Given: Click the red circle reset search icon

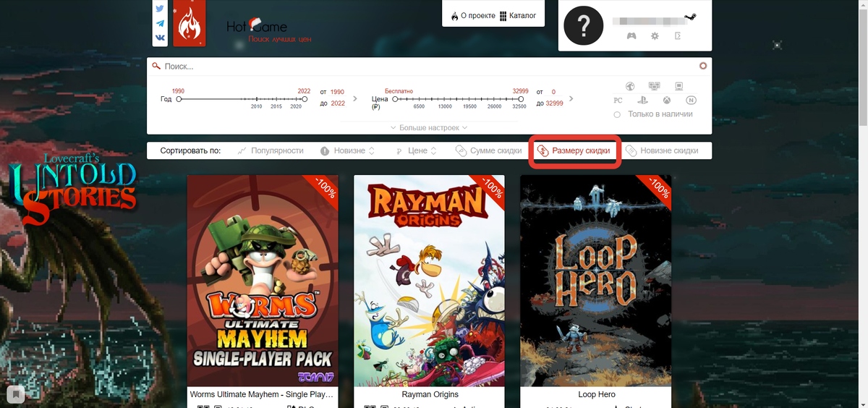Looking at the screenshot, I should [702, 66].
